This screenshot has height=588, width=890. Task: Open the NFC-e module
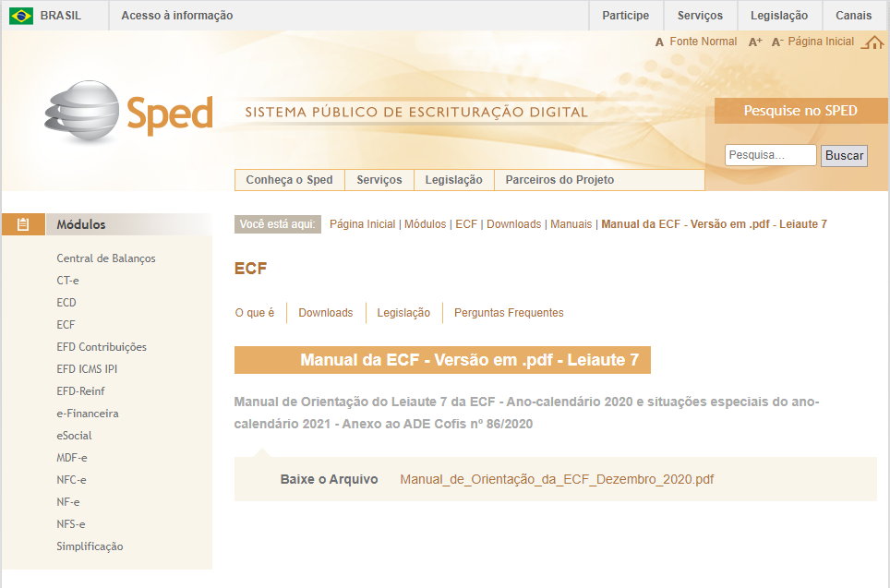(x=71, y=480)
